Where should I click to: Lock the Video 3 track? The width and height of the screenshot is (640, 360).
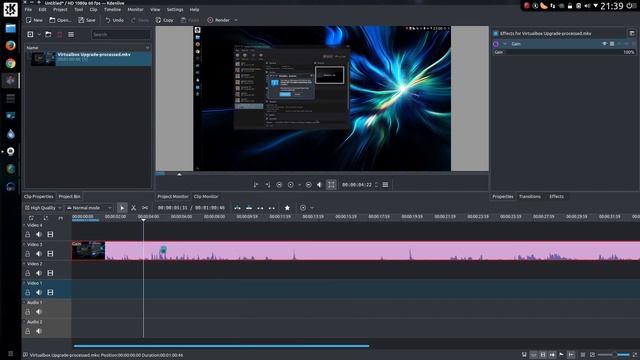[x=28, y=254]
